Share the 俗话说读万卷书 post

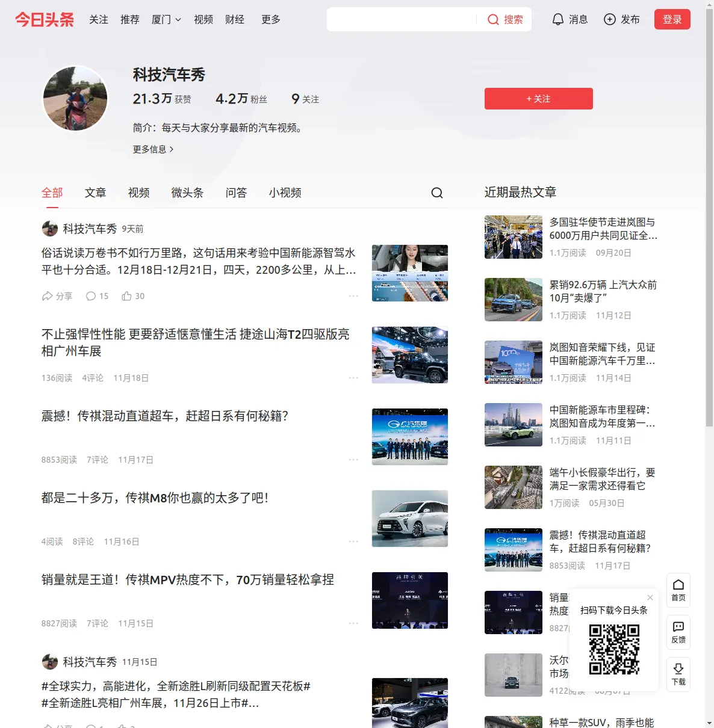coord(57,296)
